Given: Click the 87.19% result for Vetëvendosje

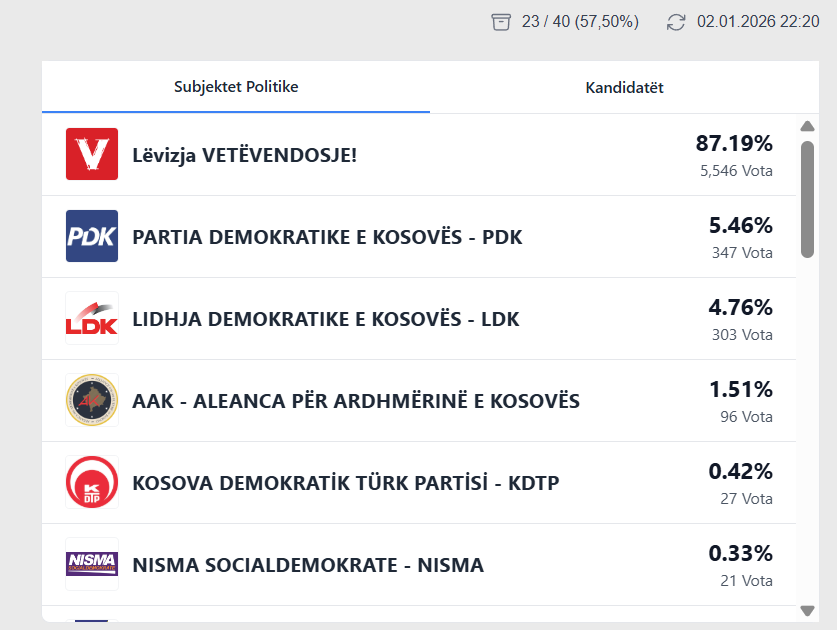Looking at the screenshot, I should click(x=734, y=143).
